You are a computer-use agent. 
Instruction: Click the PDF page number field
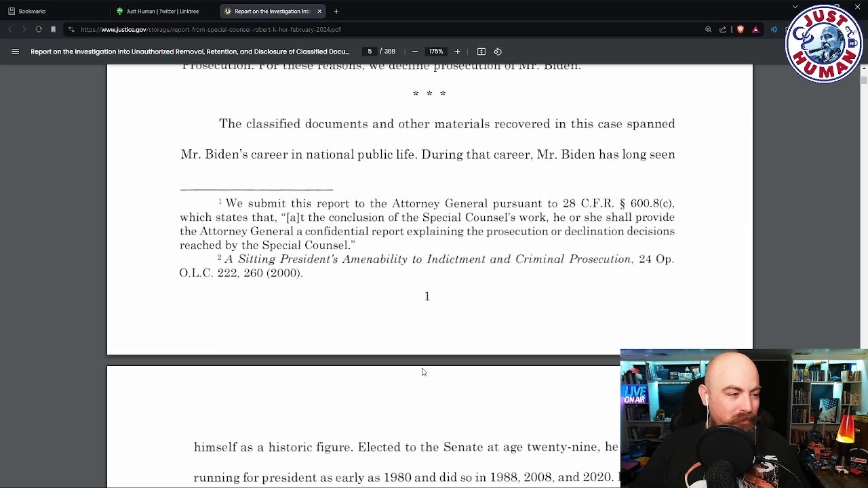(x=370, y=52)
